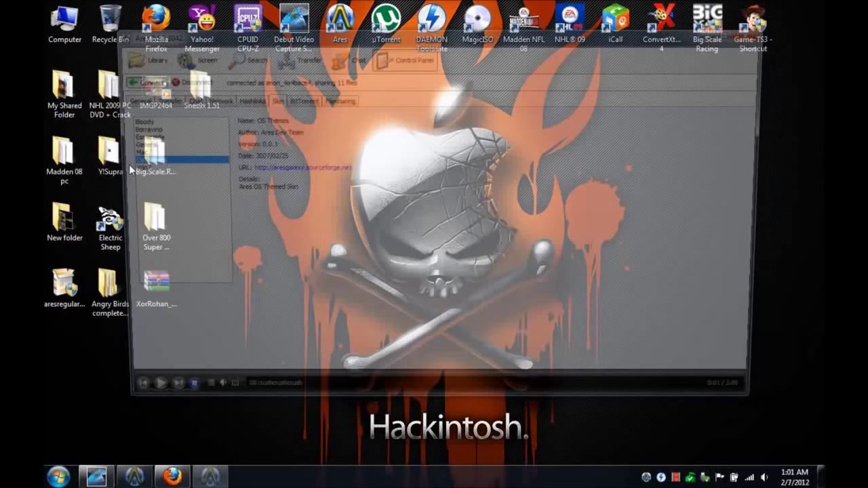This screenshot has height=488, width=868.
Task: Switch to the Network tab in Ares
Action: pos(221,101)
